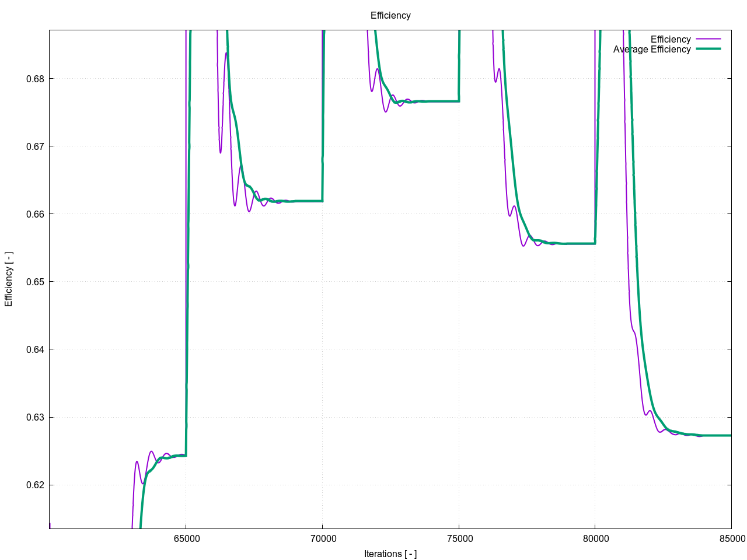Click the 0.63 y-axis tick label

36,417
